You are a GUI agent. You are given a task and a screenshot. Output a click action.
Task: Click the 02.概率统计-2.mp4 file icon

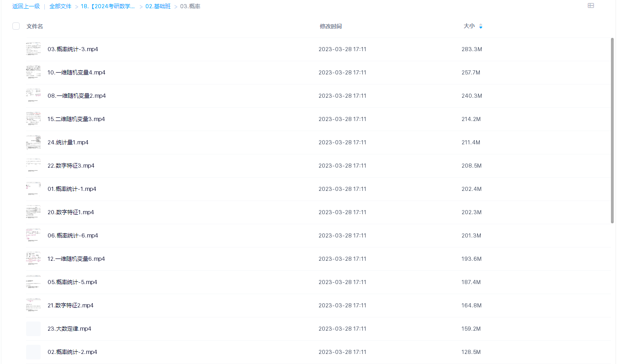(33, 352)
